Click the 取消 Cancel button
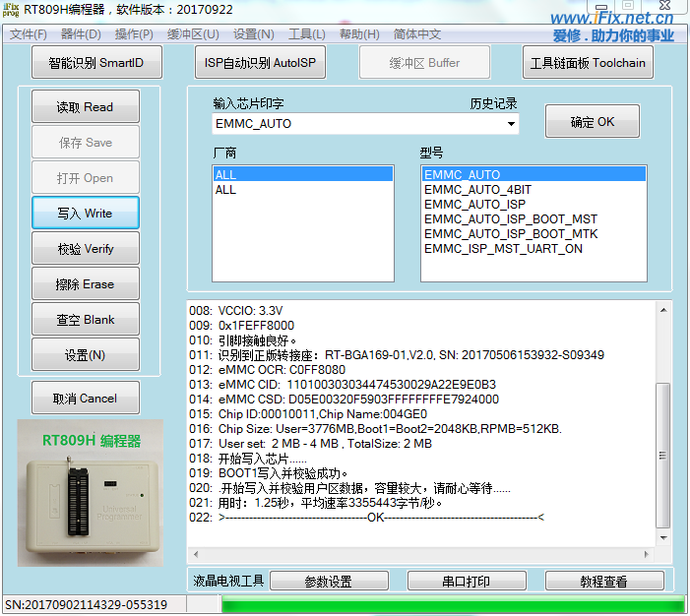Viewport: 690px width, 616px height. click(x=86, y=399)
